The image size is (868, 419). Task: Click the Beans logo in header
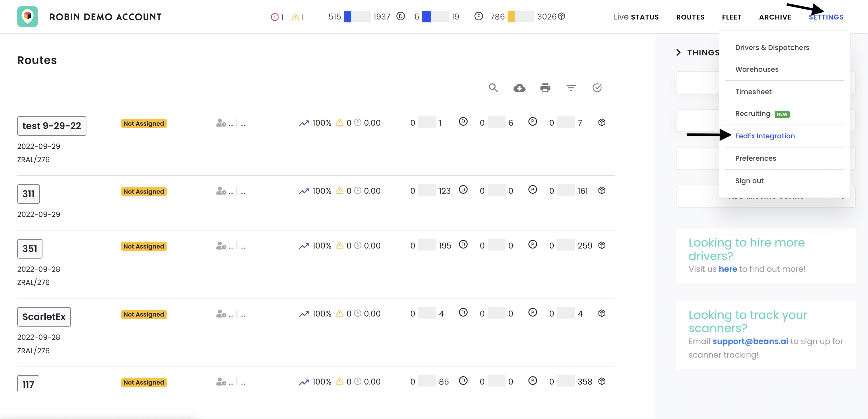pos(28,17)
